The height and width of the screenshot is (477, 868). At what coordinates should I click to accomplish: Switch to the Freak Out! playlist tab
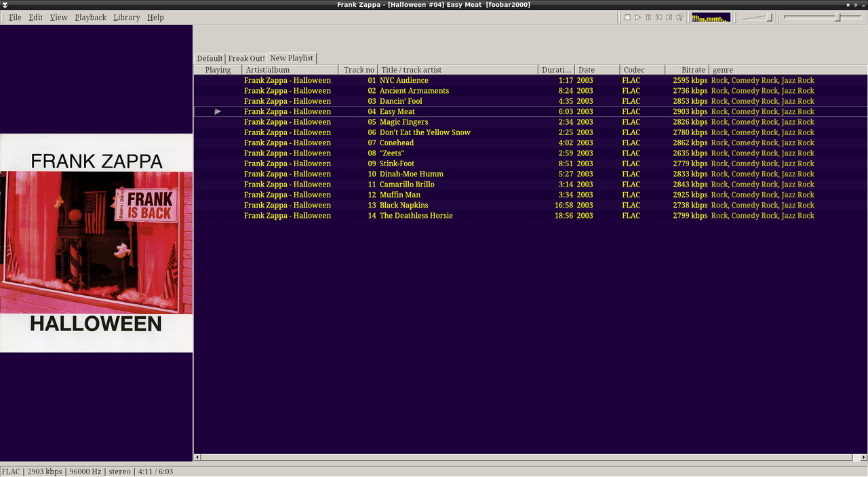(246, 58)
